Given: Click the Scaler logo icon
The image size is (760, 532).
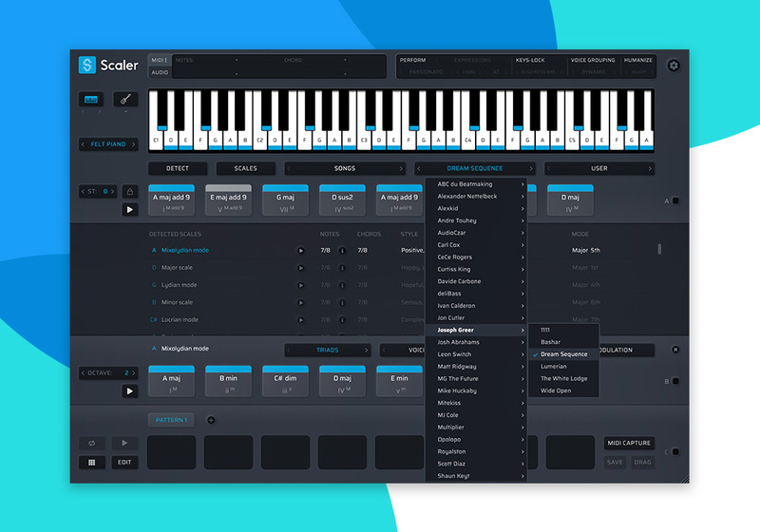Looking at the screenshot, I should click(87, 65).
